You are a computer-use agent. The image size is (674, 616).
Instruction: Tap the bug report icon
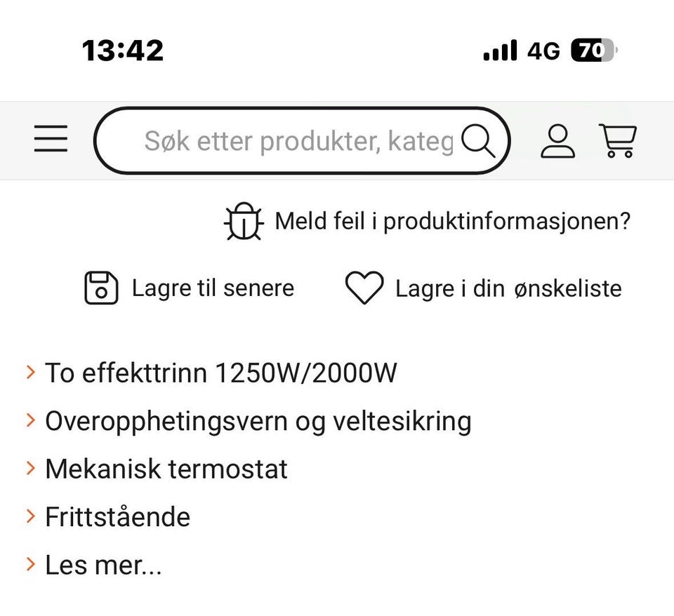click(244, 221)
